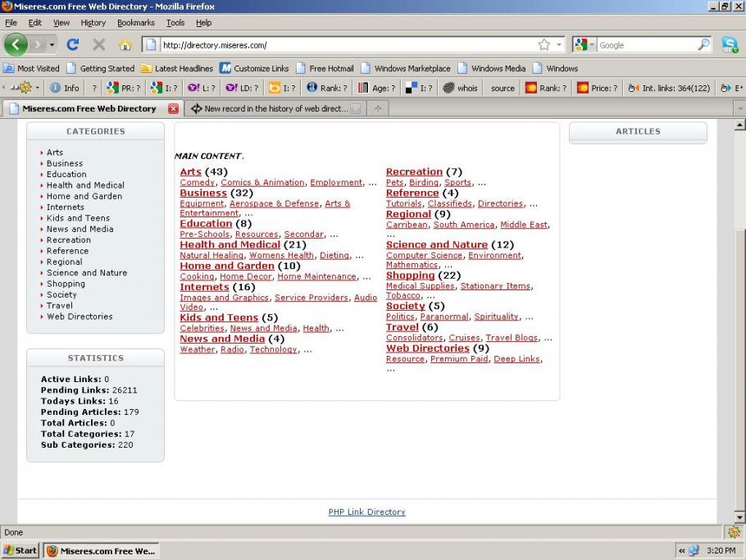746x560 pixels.
Task: Click the green Back navigation button
Action: [16, 44]
